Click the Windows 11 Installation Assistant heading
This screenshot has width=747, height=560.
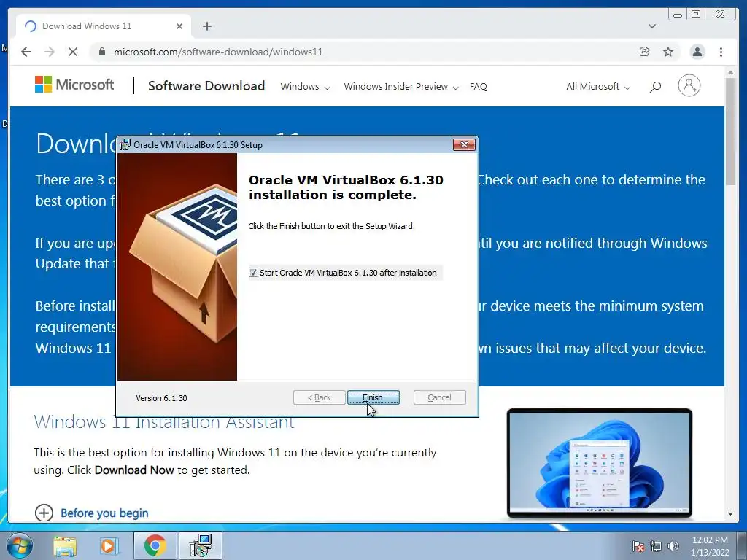coord(164,422)
